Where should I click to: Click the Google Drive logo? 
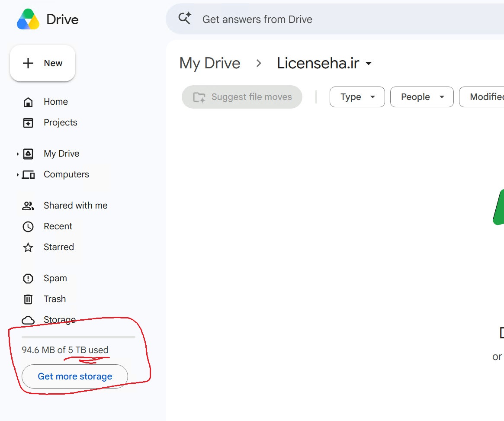(28, 19)
